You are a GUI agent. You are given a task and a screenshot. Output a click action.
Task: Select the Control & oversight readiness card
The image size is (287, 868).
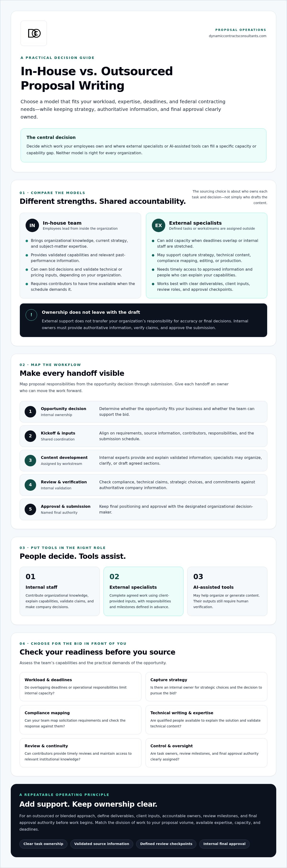point(206,752)
